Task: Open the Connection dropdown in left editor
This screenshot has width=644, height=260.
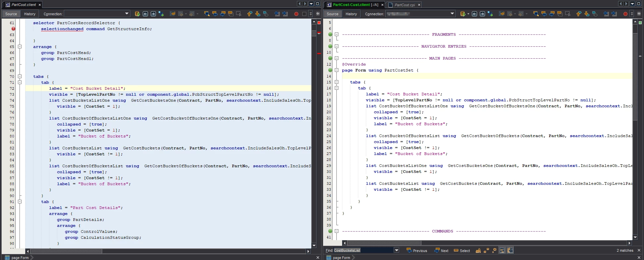Action: (127, 14)
